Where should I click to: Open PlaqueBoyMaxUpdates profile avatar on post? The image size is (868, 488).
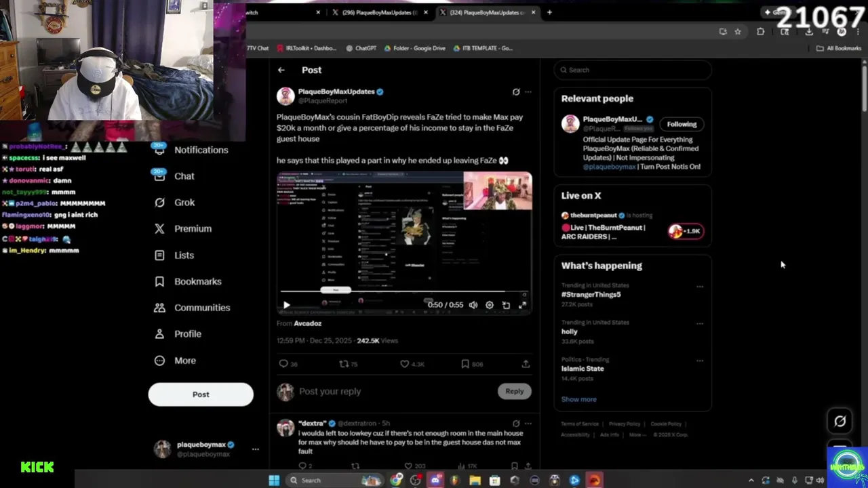(285, 96)
